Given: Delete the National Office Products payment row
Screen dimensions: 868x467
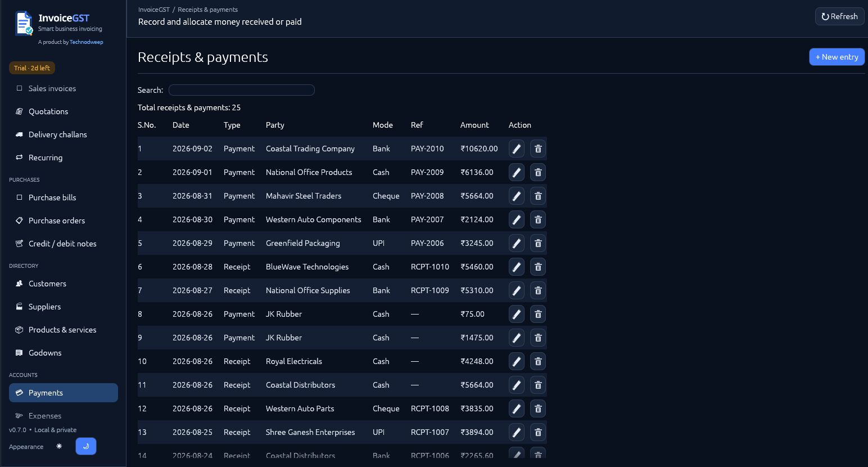Looking at the screenshot, I should [538, 172].
